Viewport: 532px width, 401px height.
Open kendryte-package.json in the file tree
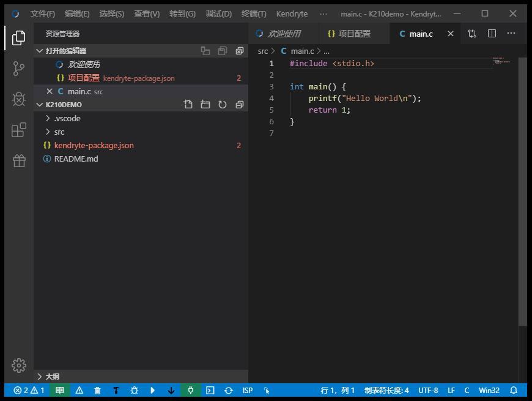(141, 145)
